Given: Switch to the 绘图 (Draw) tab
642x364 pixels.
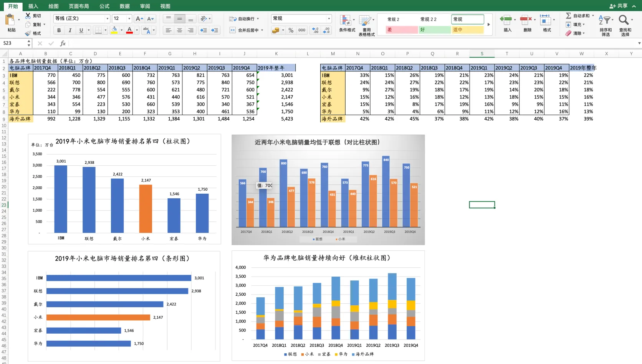Looking at the screenshot, I should [53, 6].
